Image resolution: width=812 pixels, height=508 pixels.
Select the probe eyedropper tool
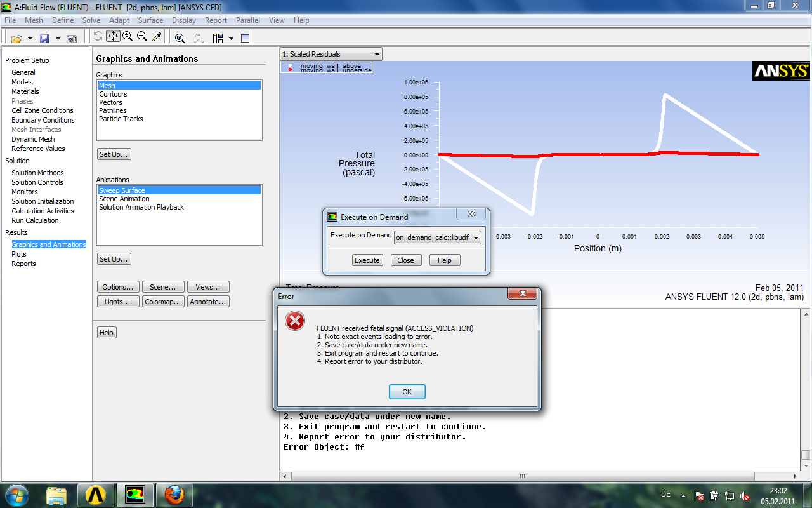(x=157, y=37)
